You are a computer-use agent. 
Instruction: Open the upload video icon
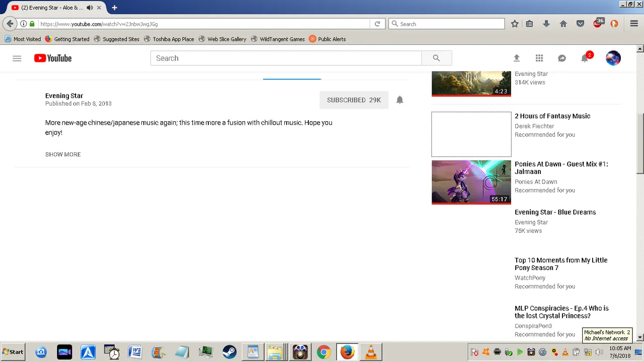click(516, 58)
